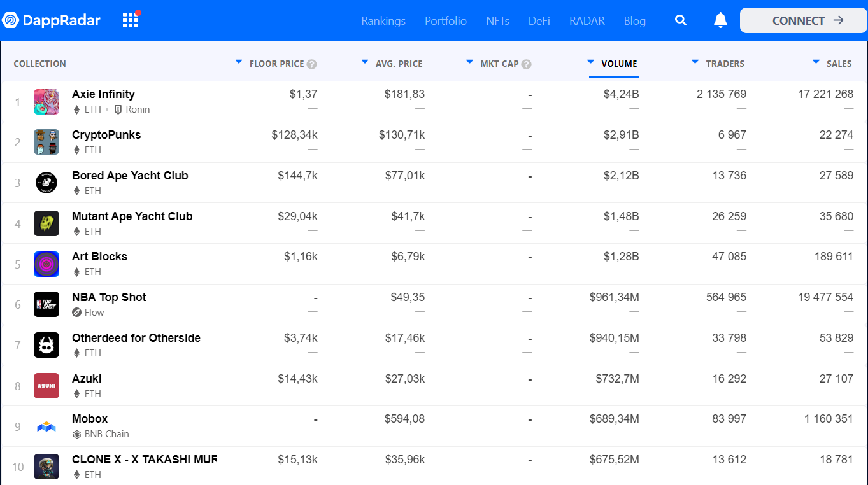
Task: Sort table by Traders column
Action: pos(725,64)
